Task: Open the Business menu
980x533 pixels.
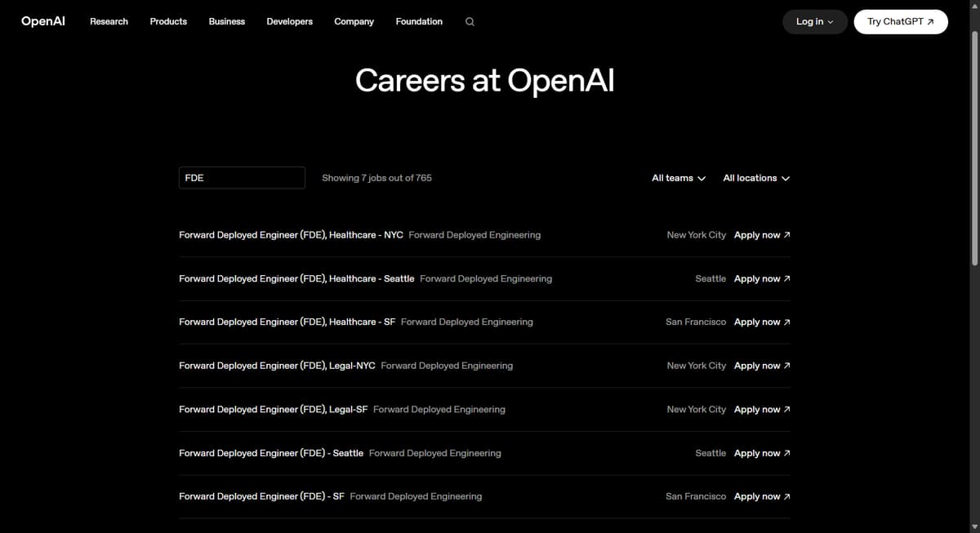Action: coord(227,22)
